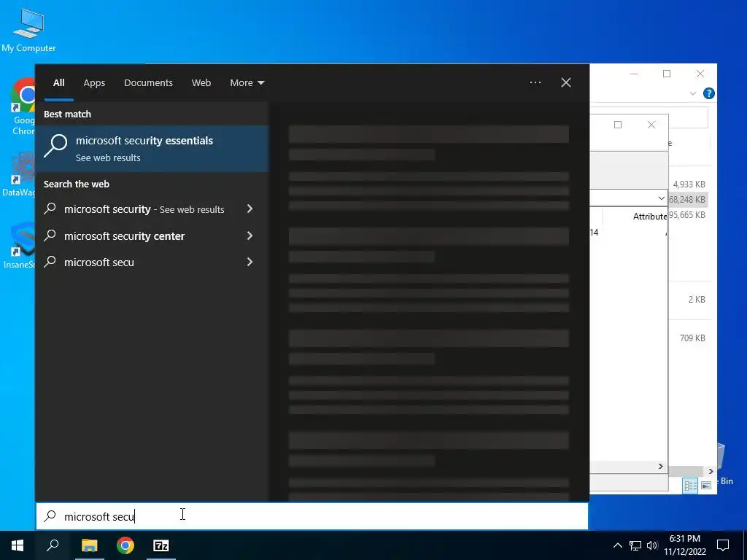This screenshot has width=747, height=560.
Task: Click the magnifier icon in search box
Action: [x=50, y=516]
